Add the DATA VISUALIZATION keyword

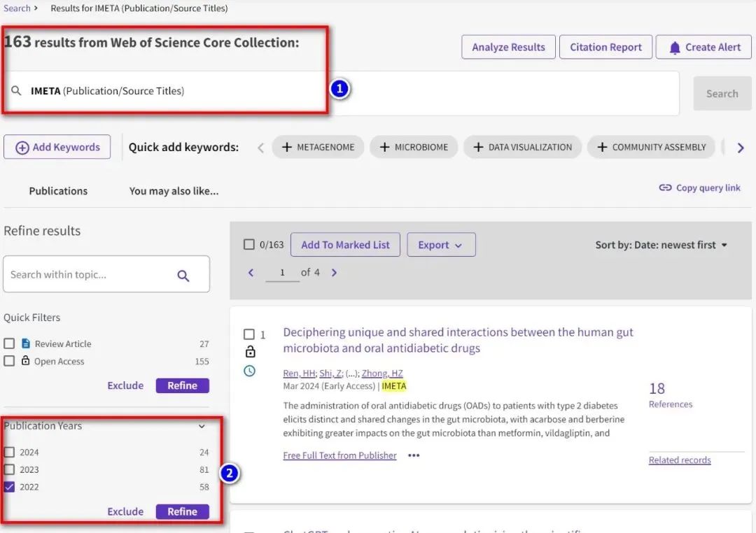tap(523, 147)
